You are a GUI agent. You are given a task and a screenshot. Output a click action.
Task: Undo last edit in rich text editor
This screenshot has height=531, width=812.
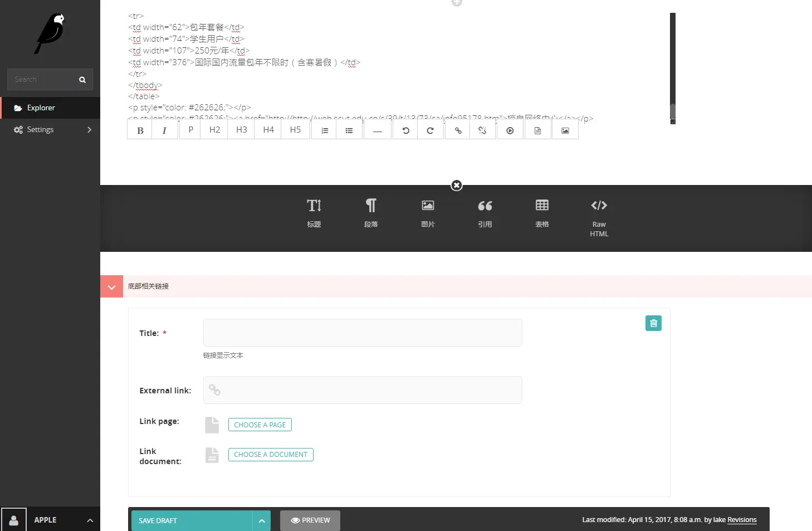tap(406, 130)
